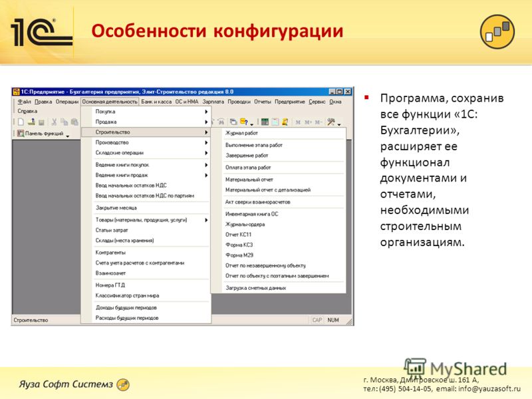Choose Закрытие месяца
This screenshot has width=532, height=399.
pos(116,207)
